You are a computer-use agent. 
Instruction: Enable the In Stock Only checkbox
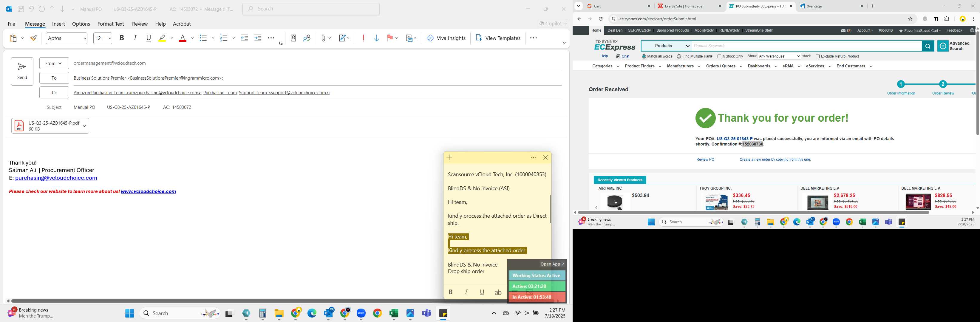[x=719, y=56]
